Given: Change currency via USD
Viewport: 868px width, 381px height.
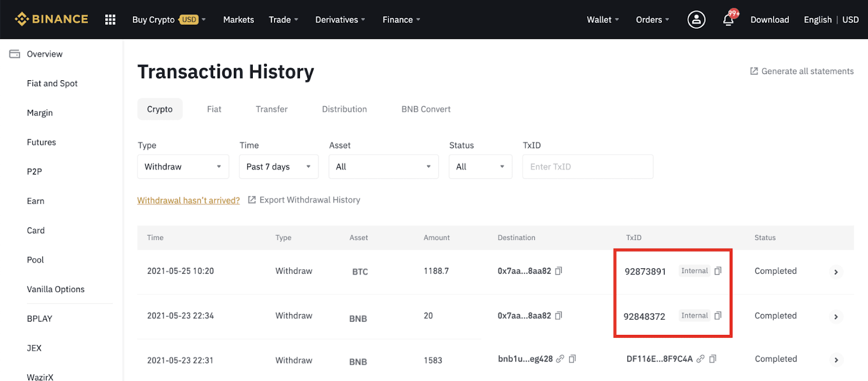Looking at the screenshot, I should click(x=851, y=20).
